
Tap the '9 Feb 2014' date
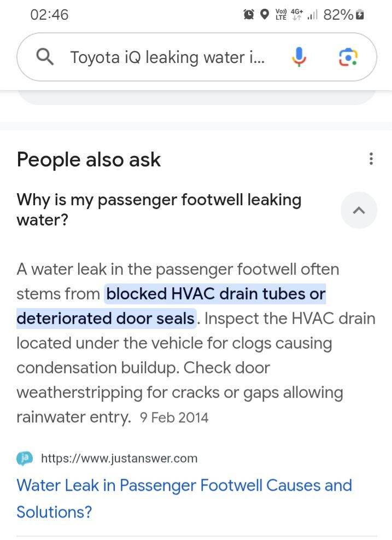[174, 418]
